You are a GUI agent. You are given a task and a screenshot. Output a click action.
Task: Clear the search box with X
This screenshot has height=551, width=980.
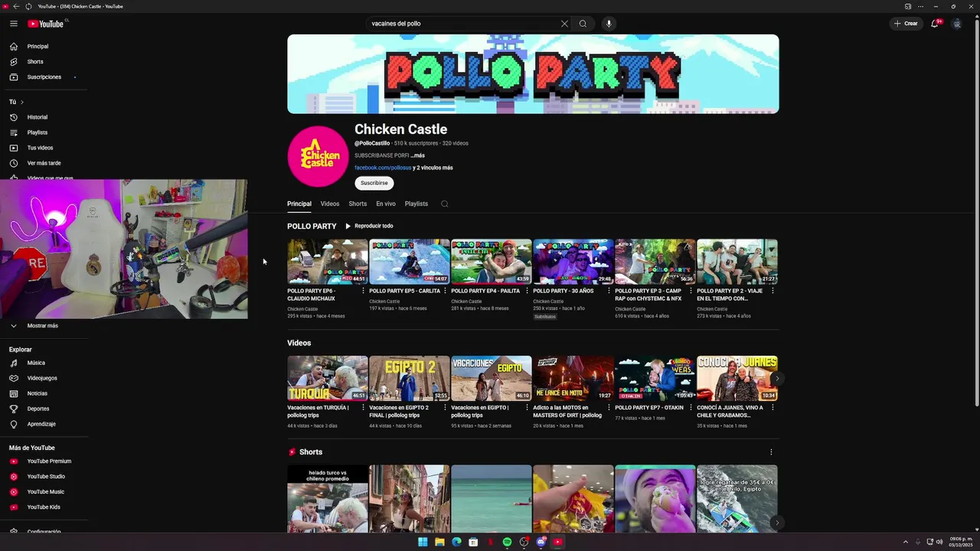coord(564,24)
